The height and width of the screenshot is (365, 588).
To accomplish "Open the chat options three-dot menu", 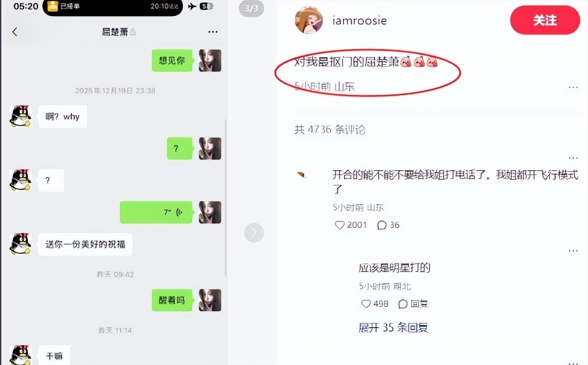I will coord(213,32).
